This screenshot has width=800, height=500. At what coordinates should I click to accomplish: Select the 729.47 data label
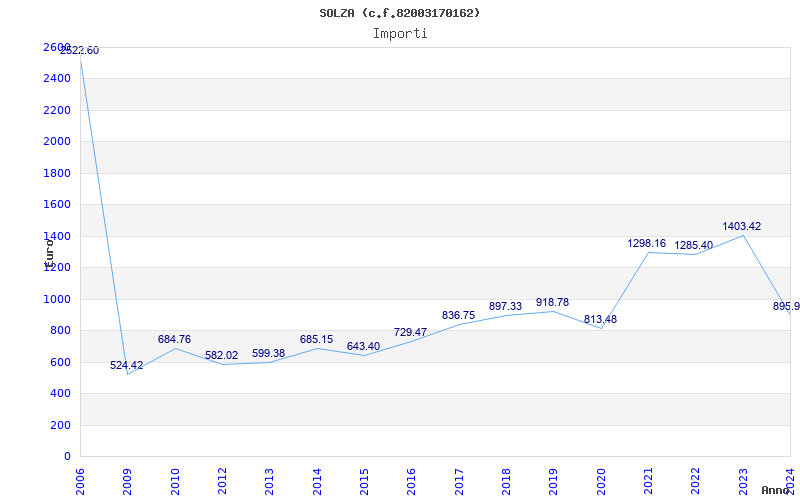click(x=410, y=332)
